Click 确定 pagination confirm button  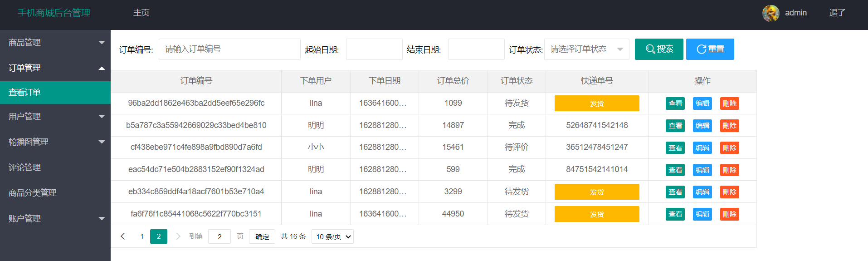pos(262,236)
